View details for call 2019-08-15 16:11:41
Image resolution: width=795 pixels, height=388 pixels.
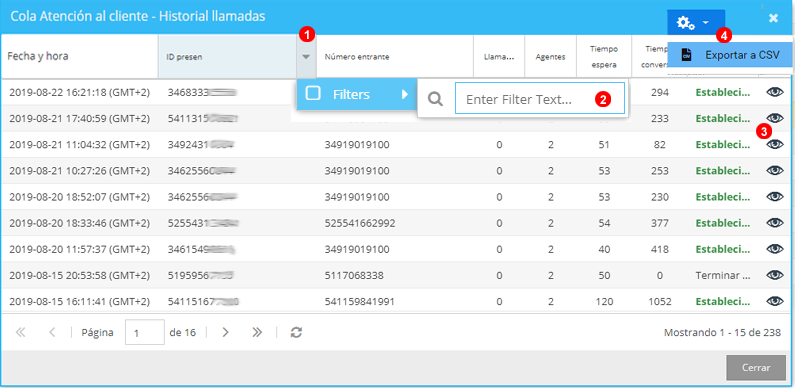pos(775,301)
